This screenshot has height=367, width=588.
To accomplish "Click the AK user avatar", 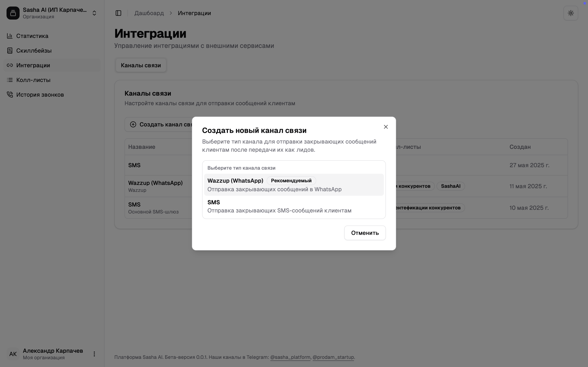I will coord(13,354).
